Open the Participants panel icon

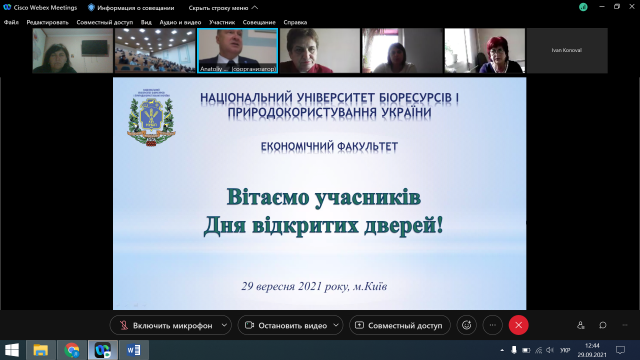pos(580,325)
